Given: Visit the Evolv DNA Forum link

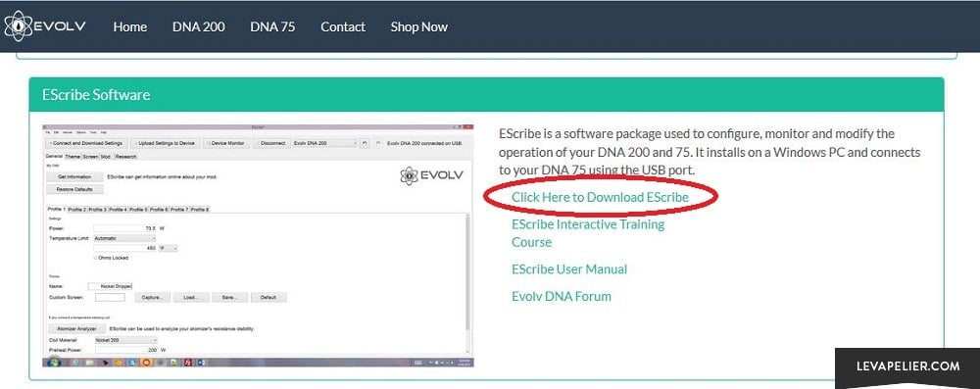Looking at the screenshot, I should pyautogui.click(x=562, y=296).
